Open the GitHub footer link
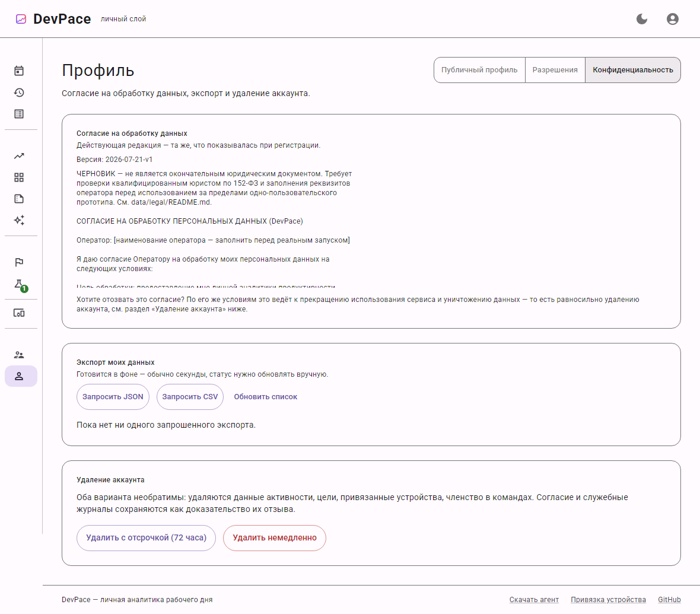700x614 pixels. [x=669, y=600]
